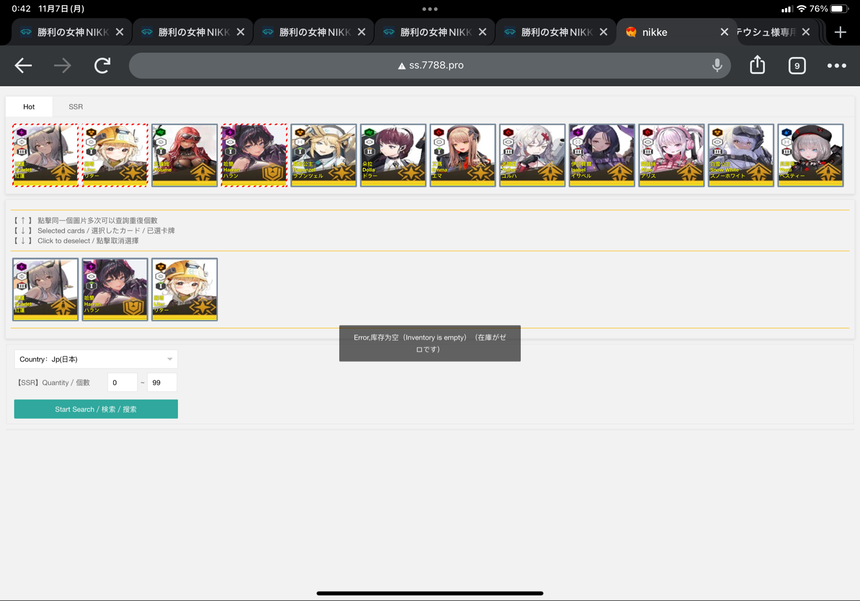Screen dimensions: 860x601
Task: Reload the ss.7788.pro page
Action: [103, 66]
